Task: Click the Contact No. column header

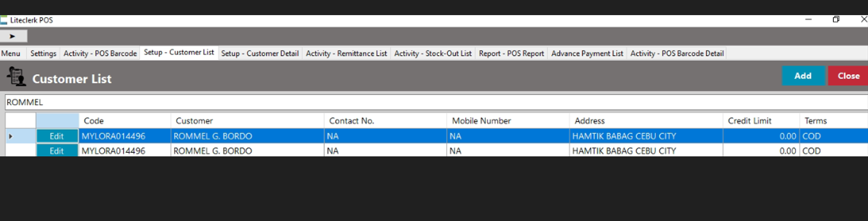Action: [385, 121]
